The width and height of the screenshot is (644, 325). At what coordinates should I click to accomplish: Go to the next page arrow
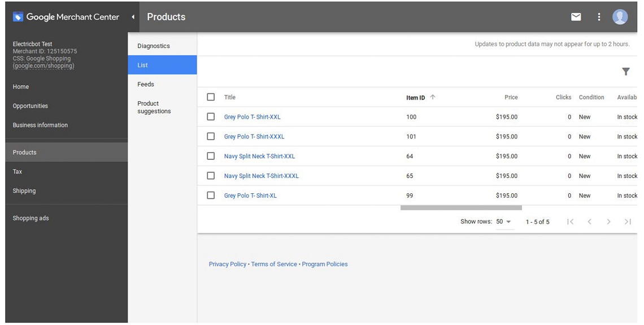pos(608,222)
